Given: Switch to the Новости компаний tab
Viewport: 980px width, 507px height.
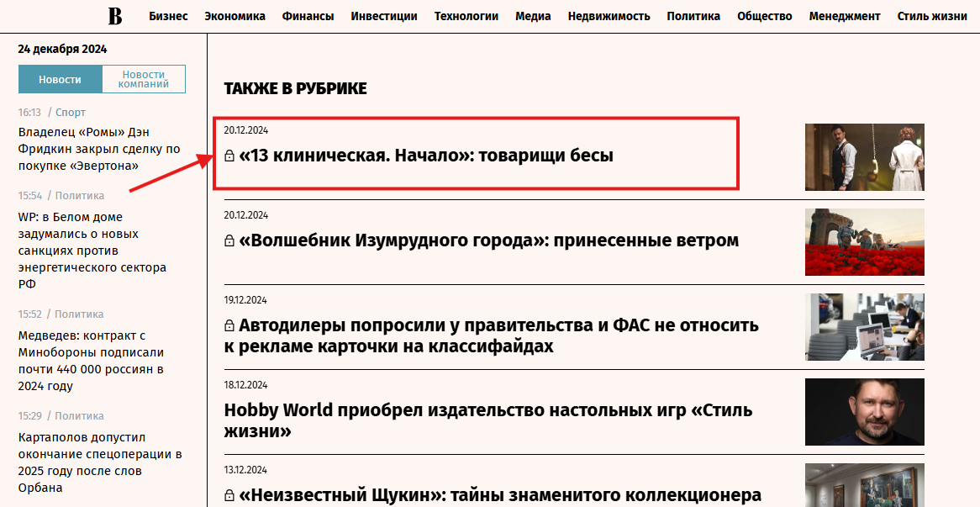Looking at the screenshot, I should (144, 79).
